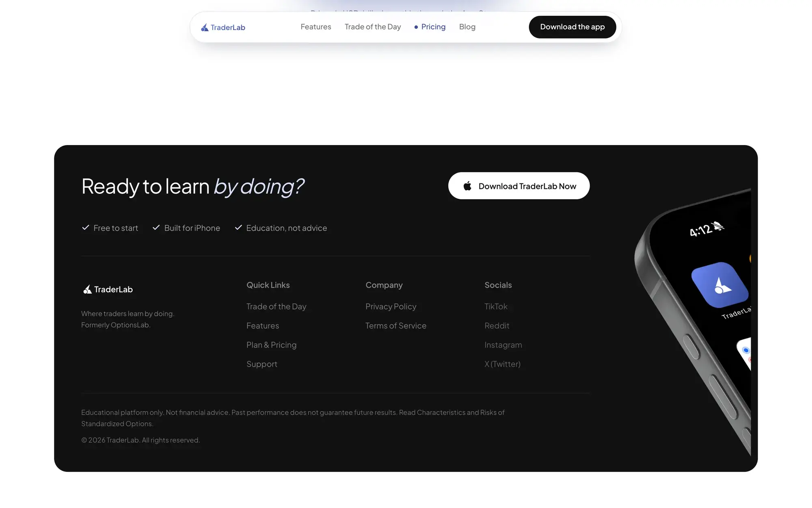812x508 pixels.
Task: Open the Features nav item
Action: coord(316,27)
